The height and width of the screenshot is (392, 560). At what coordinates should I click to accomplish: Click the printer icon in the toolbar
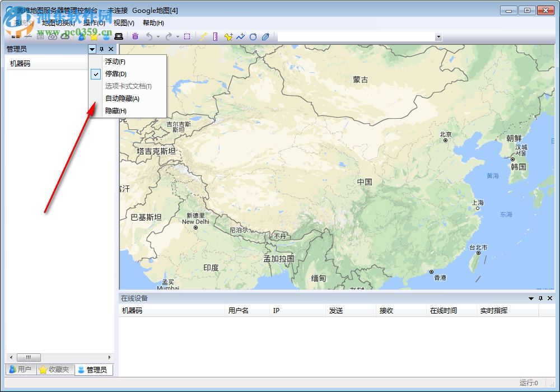119,36
